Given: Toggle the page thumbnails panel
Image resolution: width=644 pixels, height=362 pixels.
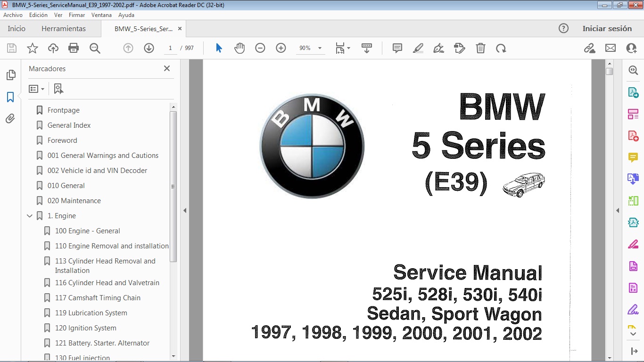Looking at the screenshot, I should point(10,74).
